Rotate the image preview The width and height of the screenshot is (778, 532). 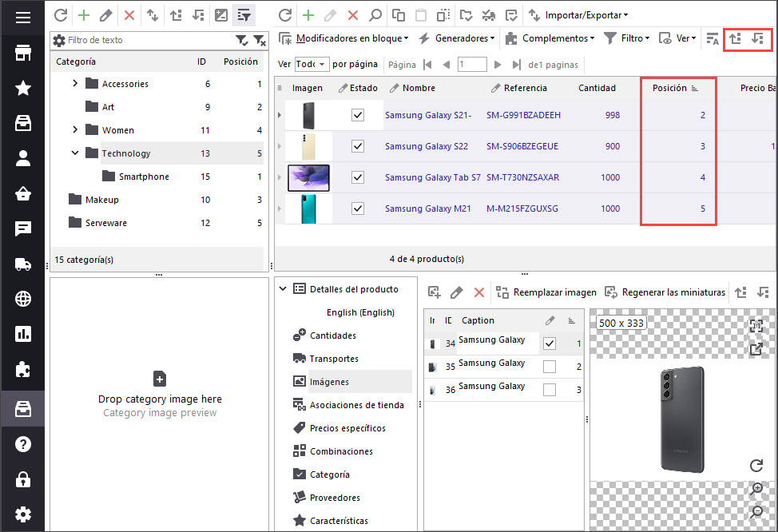click(x=756, y=466)
